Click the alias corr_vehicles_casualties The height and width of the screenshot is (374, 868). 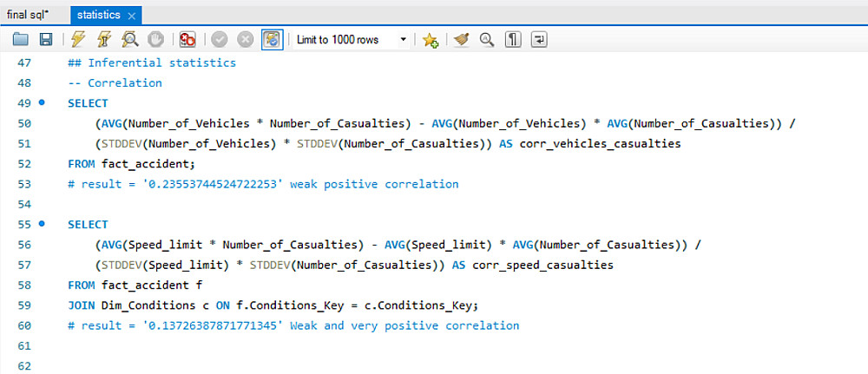click(x=600, y=144)
